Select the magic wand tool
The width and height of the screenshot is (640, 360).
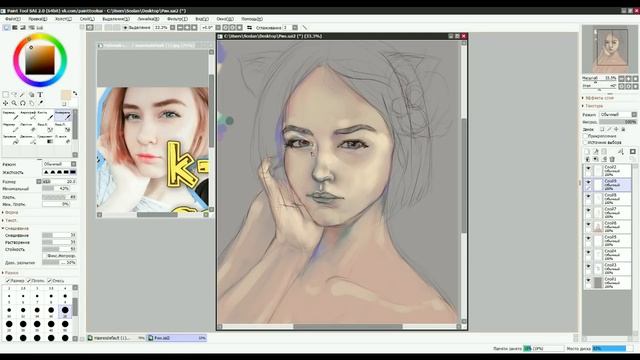click(22, 95)
